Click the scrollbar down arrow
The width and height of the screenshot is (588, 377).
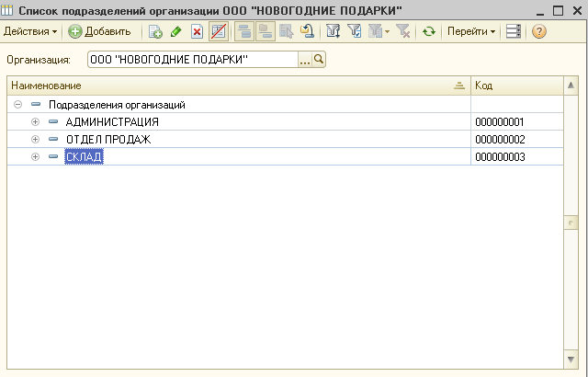[x=571, y=360]
